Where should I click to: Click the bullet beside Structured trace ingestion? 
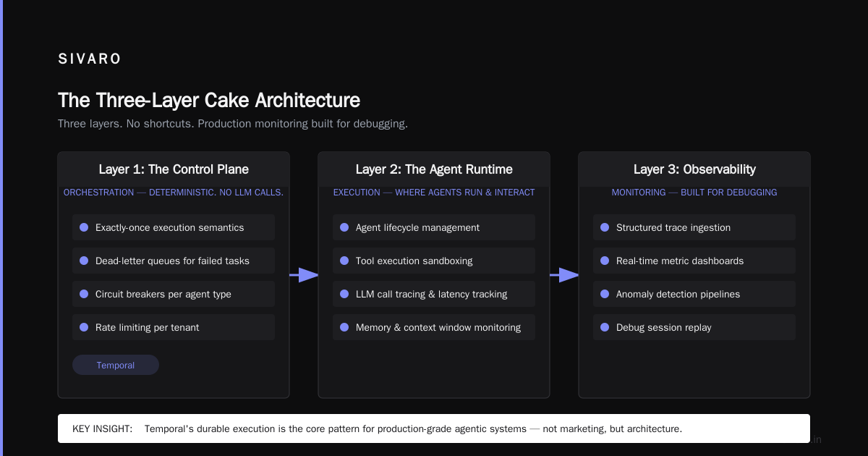(605, 227)
